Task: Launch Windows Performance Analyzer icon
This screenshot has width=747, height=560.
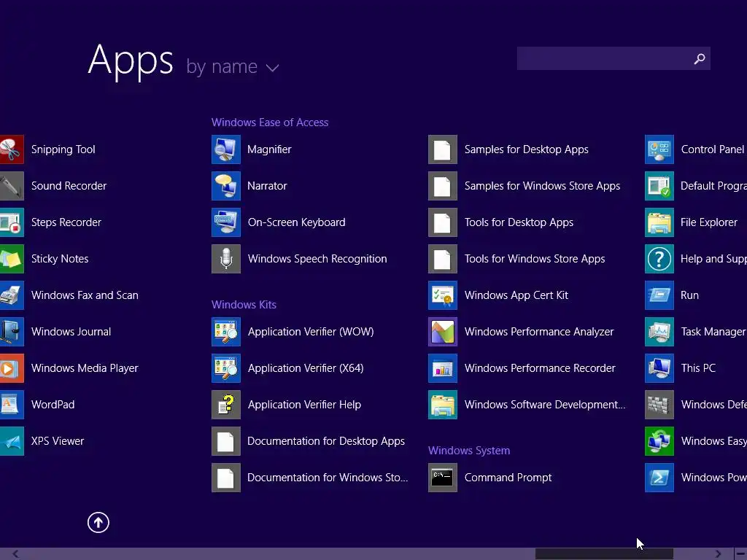Action: pyautogui.click(x=443, y=332)
